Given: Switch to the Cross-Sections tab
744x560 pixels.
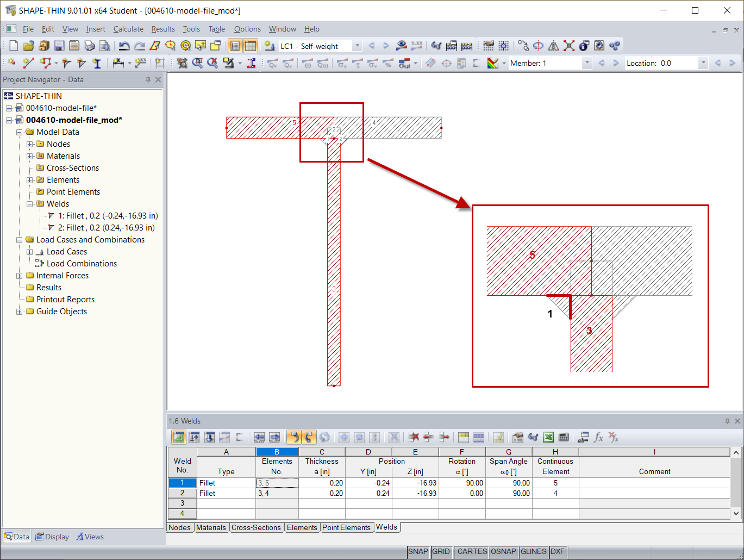Looking at the screenshot, I should tap(257, 527).
